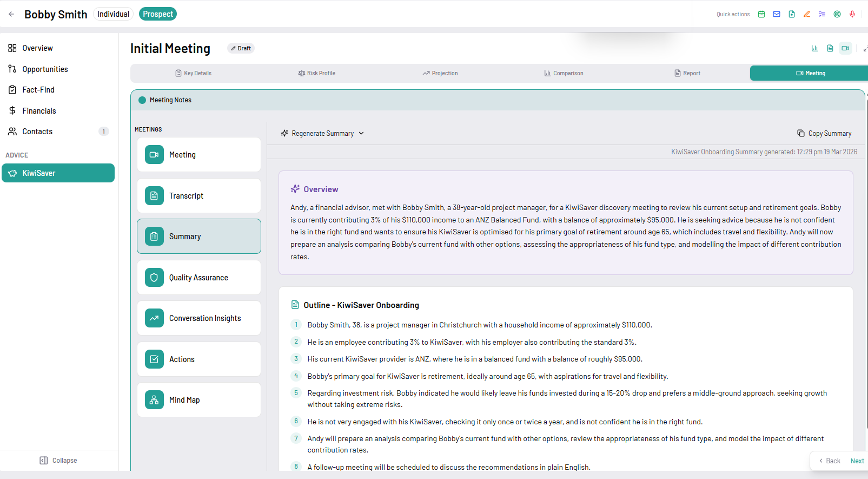
Task: Click the email envelope quick action icon
Action: coord(776,14)
